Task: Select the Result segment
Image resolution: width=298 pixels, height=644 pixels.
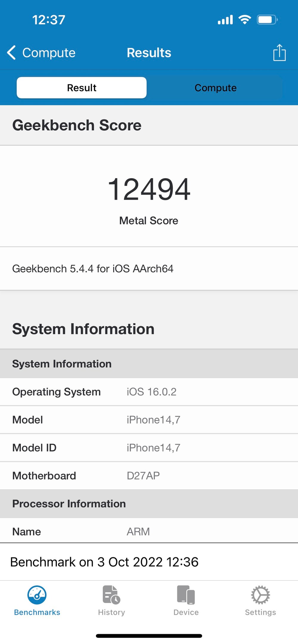Action: click(x=82, y=88)
